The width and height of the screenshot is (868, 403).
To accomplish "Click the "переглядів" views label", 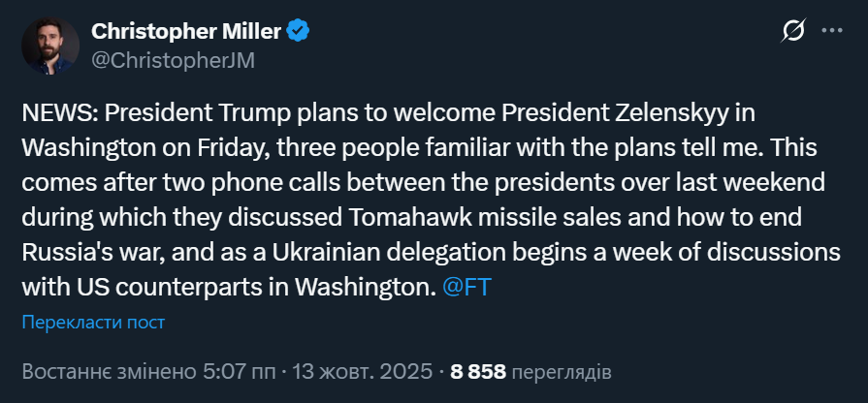I will pyautogui.click(x=561, y=371).
